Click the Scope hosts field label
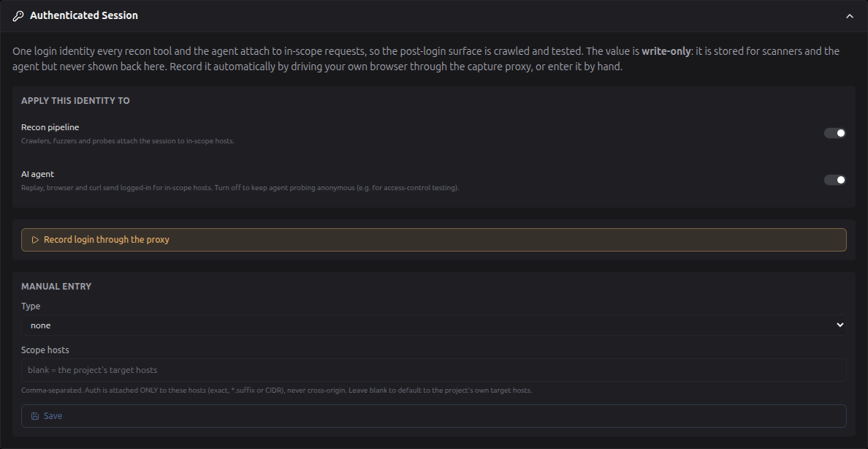The width and height of the screenshot is (868, 449). [45, 350]
